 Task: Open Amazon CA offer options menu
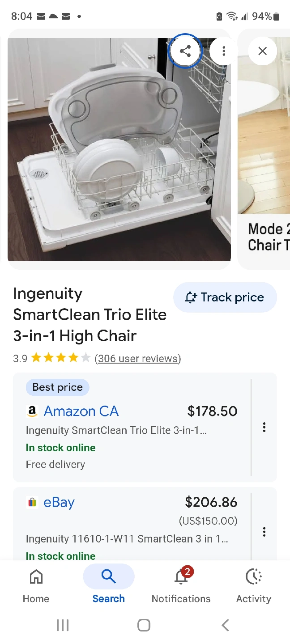coord(264,427)
